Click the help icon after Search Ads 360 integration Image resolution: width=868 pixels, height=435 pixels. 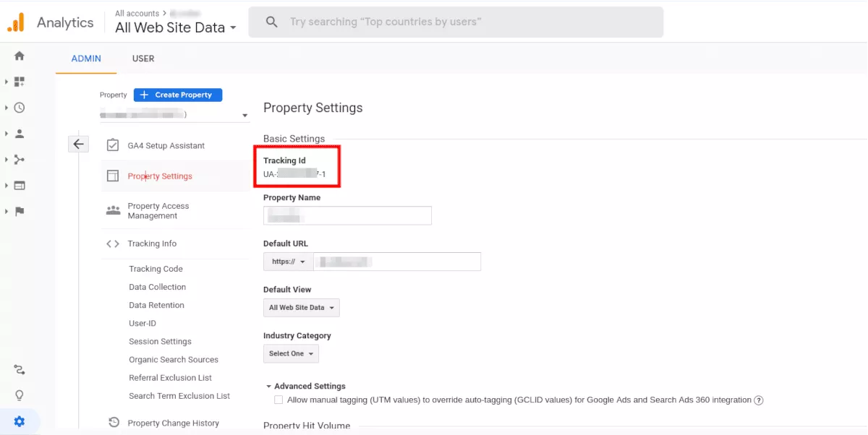point(759,400)
